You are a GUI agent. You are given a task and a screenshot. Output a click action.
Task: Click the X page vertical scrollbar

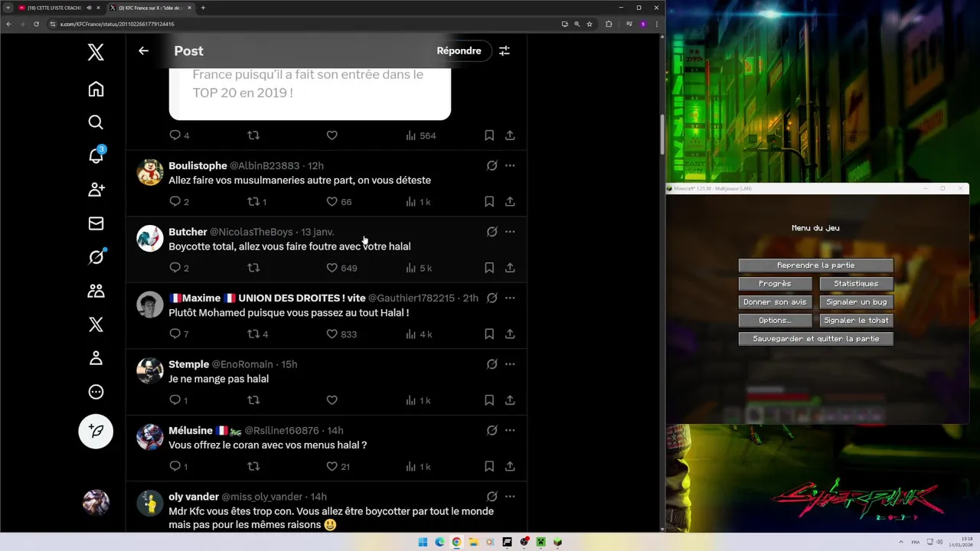coord(662,134)
